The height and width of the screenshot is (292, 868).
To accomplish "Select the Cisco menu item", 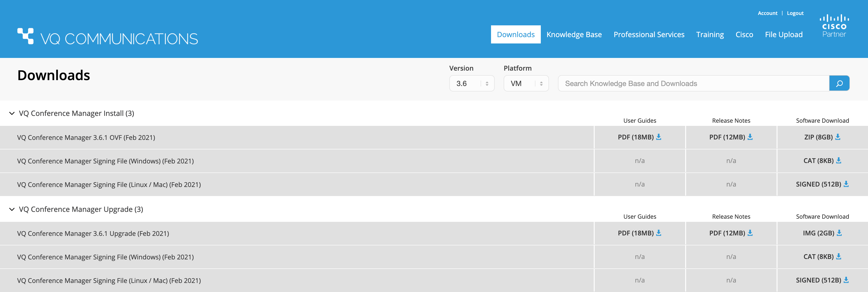I will click(744, 34).
